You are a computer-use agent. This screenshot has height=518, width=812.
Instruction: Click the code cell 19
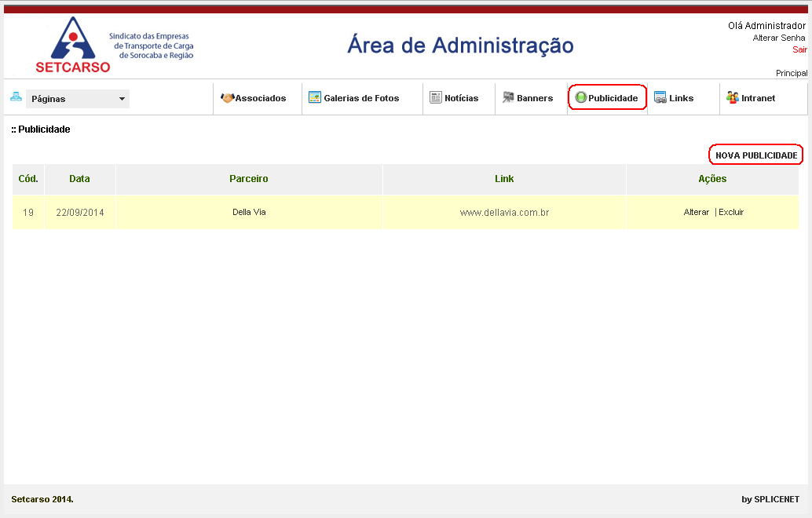(x=28, y=213)
